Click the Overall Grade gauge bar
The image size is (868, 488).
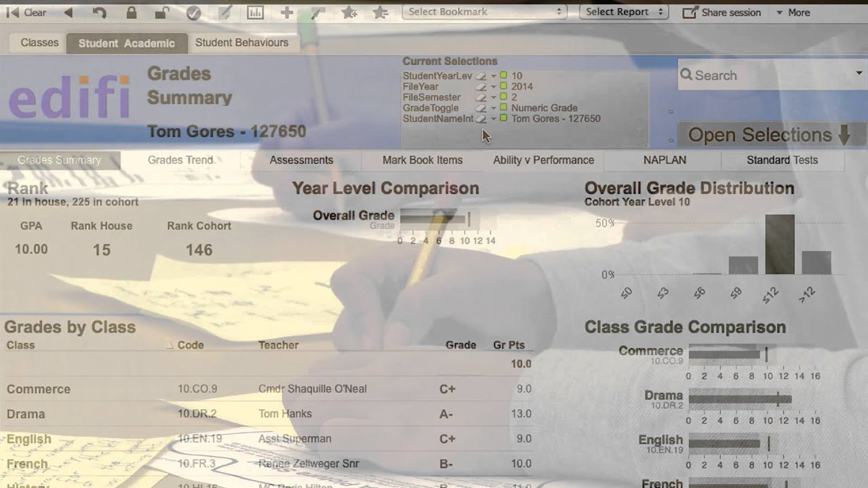tap(434, 218)
